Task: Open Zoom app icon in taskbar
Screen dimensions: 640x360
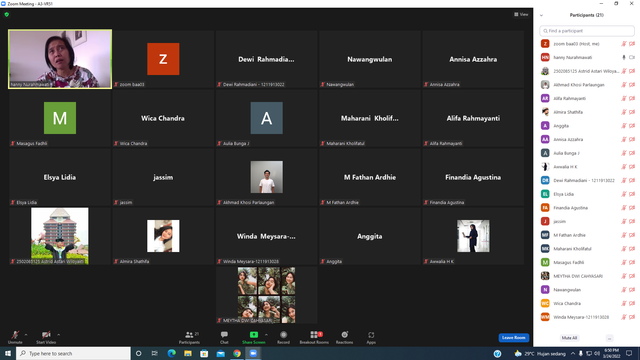Action: coord(253,353)
